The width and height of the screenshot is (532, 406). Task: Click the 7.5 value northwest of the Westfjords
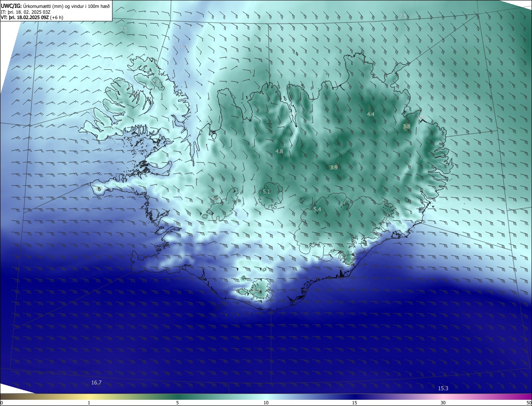pyautogui.click(x=123, y=29)
